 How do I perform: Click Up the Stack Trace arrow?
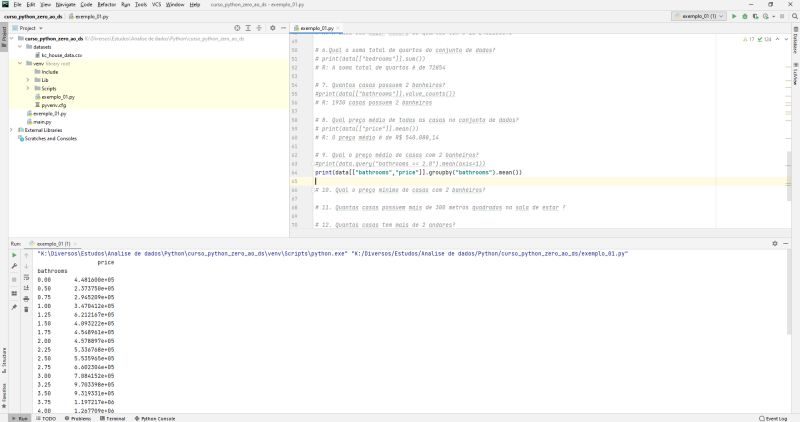27,255
